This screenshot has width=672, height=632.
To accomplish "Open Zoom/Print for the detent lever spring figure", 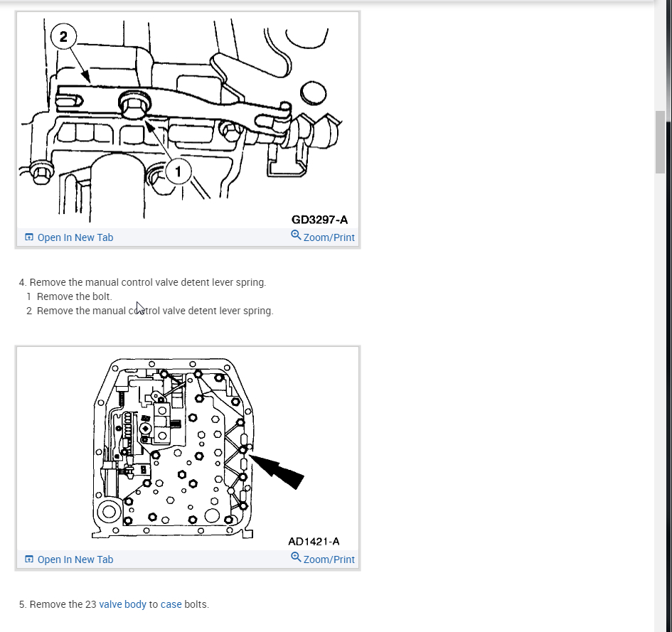I will 323,237.
